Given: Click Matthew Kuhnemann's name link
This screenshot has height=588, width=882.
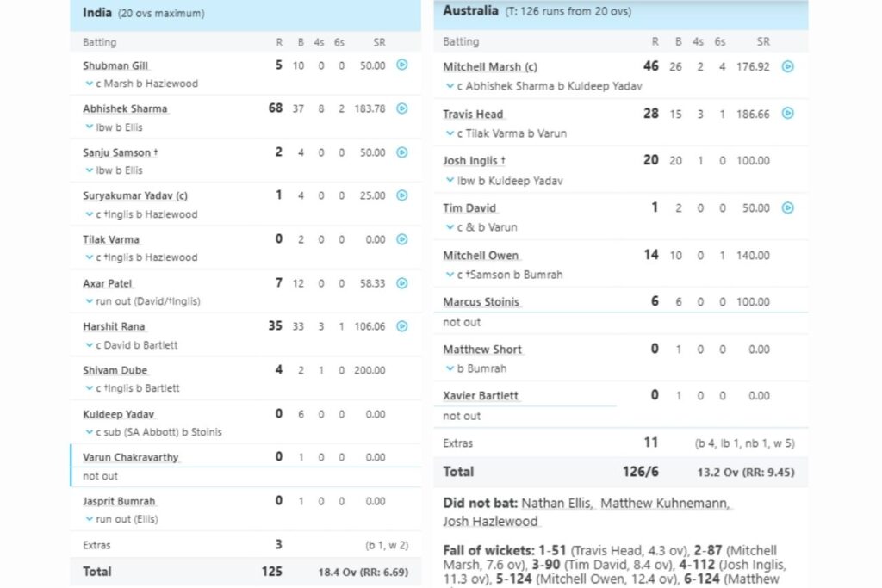Looking at the screenshot, I should 666,503.
